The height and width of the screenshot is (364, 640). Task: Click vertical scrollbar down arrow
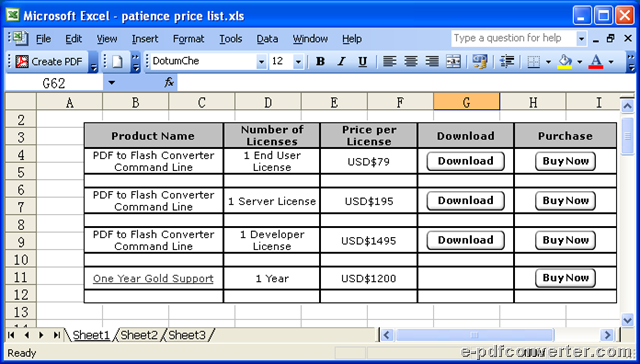tap(627, 320)
